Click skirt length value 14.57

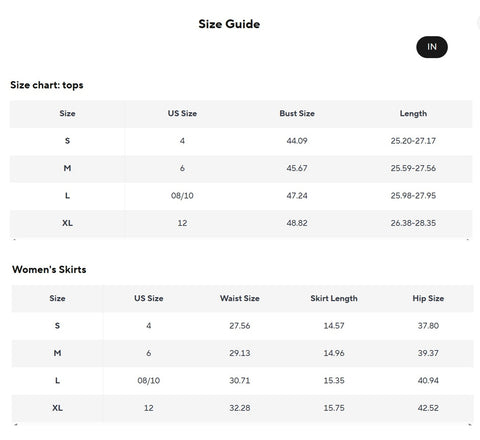coord(334,326)
